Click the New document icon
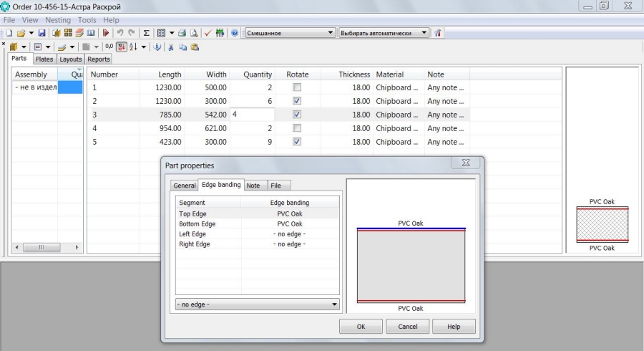 (9, 33)
